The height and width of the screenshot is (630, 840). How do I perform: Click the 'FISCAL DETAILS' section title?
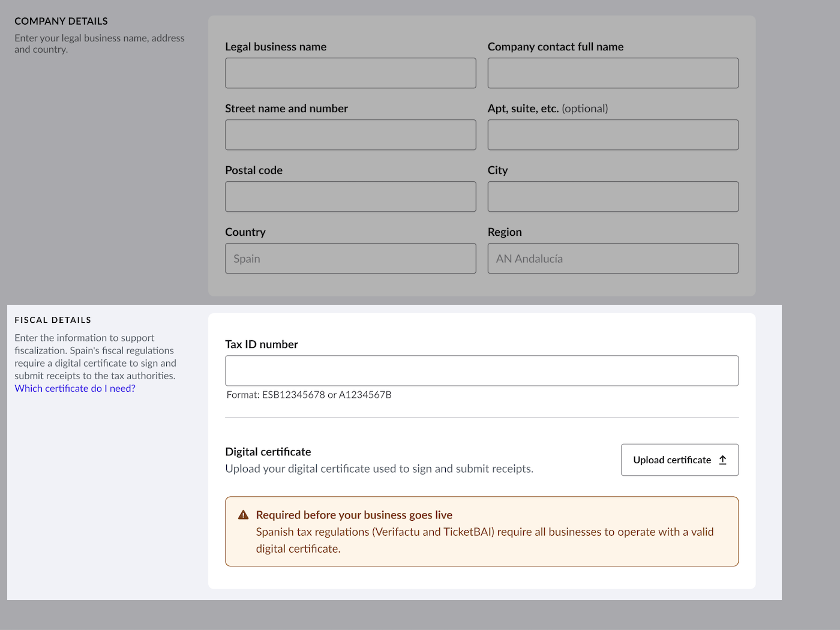point(53,320)
